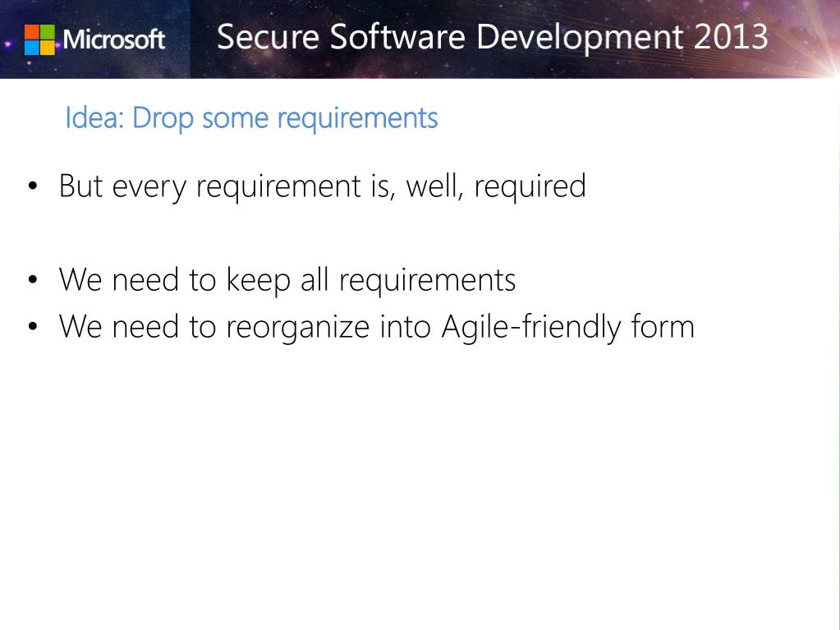Image resolution: width=840 pixels, height=630 pixels.
Task: Select the line about reorganizing into Agile-friendly form
Action: click(377, 327)
